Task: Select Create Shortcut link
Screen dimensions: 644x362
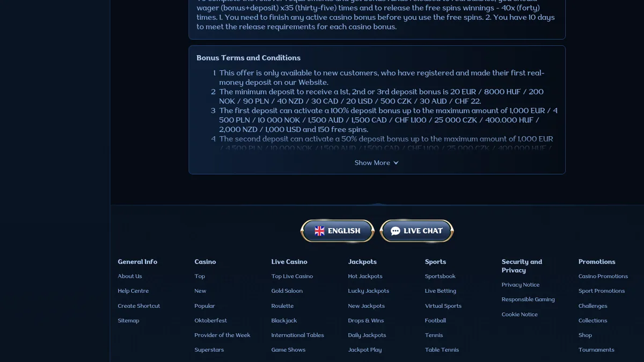Action: coord(139,306)
